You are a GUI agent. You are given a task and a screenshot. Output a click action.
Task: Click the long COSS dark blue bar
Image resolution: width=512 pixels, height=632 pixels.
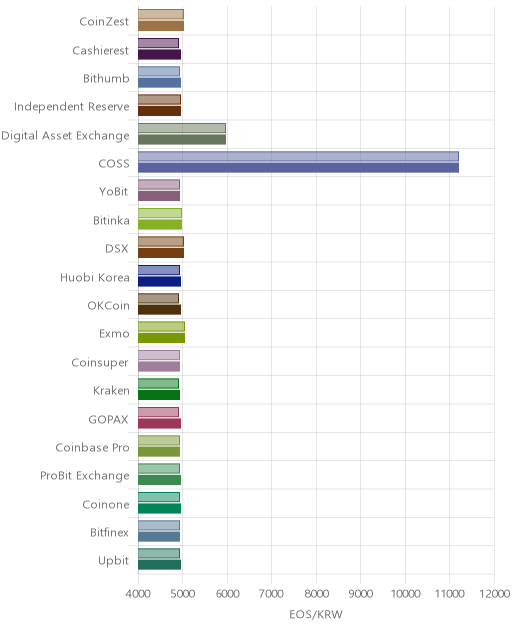click(x=298, y=168)
